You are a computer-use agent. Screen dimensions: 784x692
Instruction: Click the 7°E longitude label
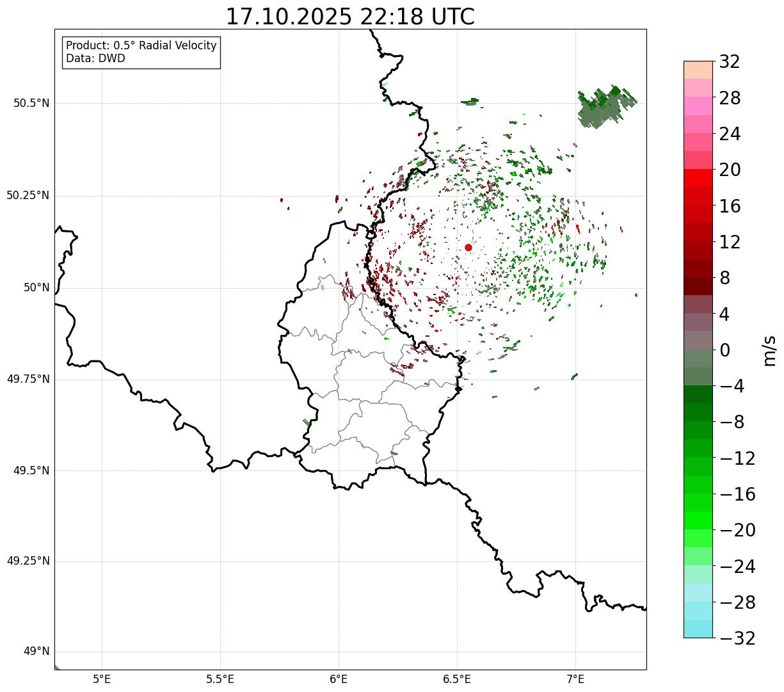(x=575, y=680)
